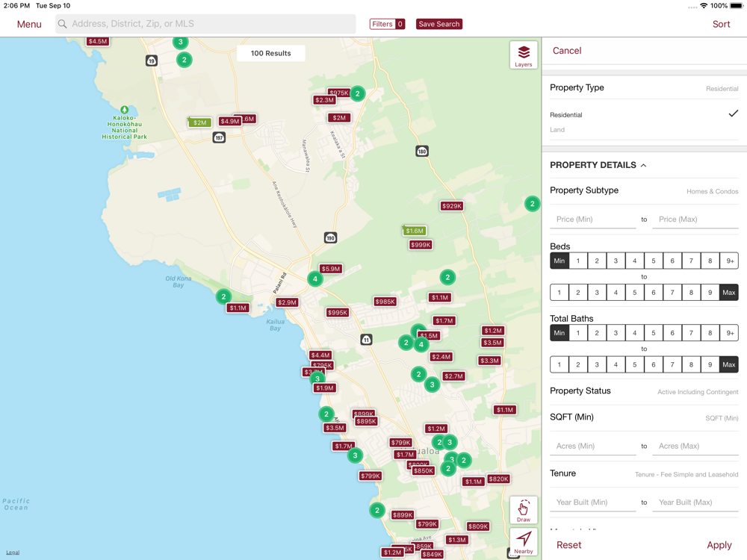Tap the 100 Results label
The image size is (747, 560).
[x=270, y=53]
